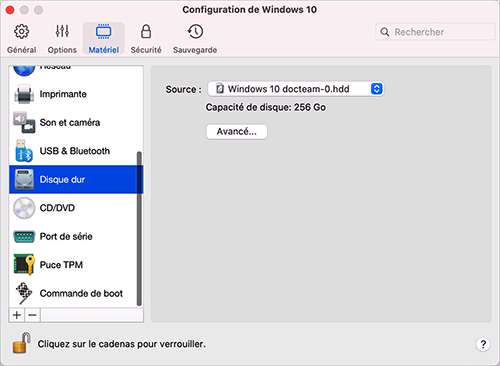
Task: Click the Capacité de disque: 256 Go text
Action: (266, 107)
